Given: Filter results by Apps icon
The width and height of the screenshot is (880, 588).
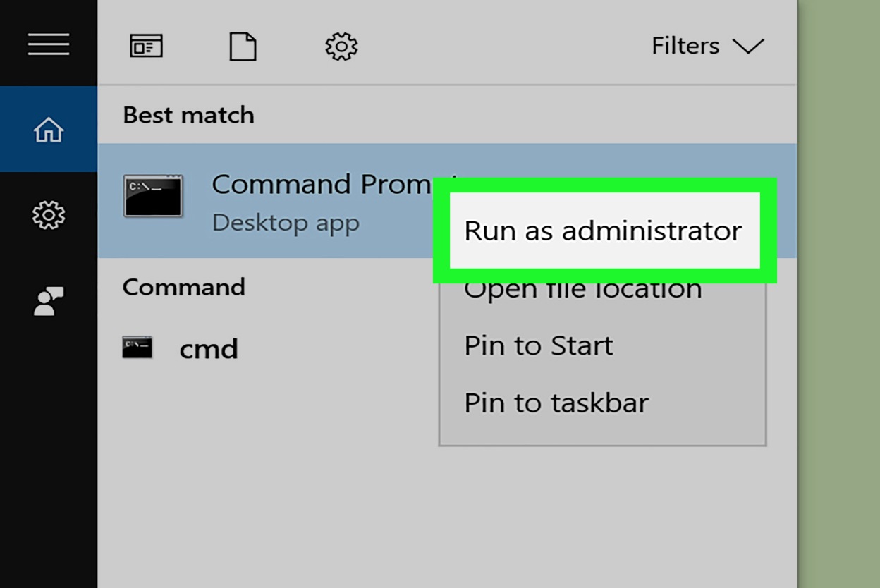Looking at the screenshot, I should pos(146,47).
